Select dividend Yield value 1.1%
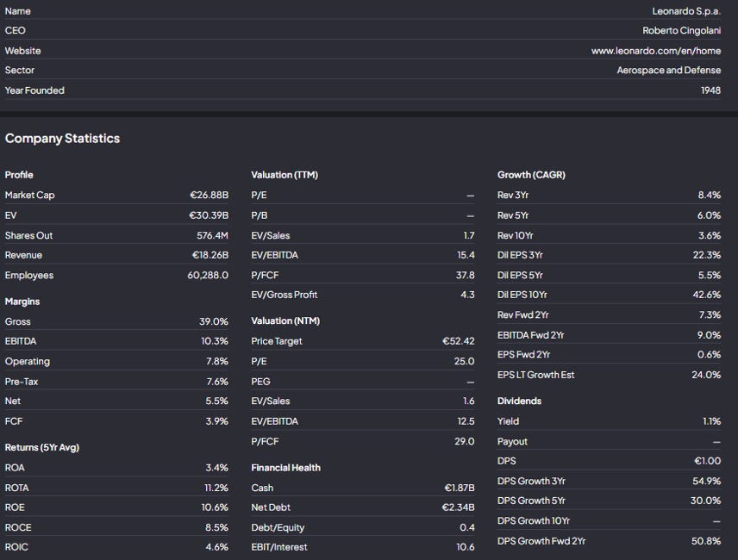The height and width of the screenshot is (560, 738). (711, 421)
